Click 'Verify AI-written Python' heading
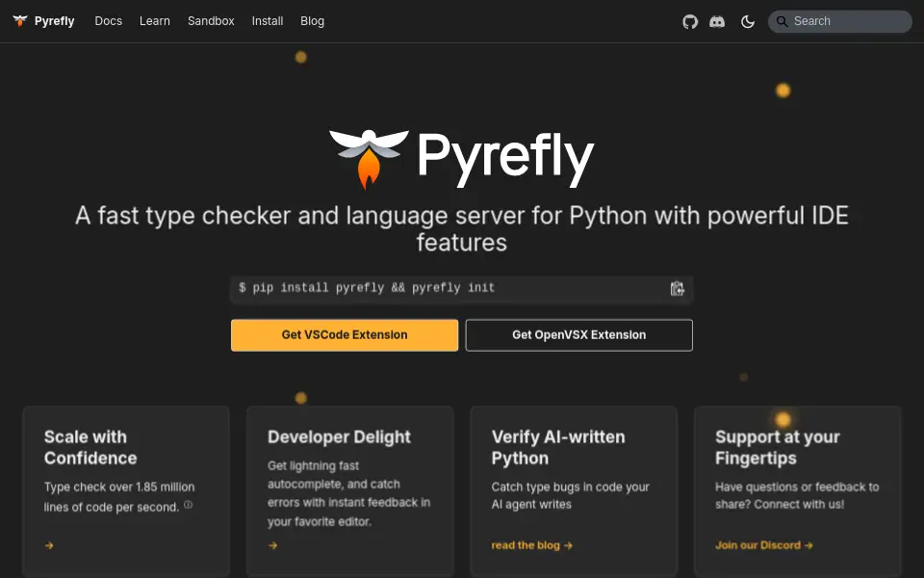 558,448
